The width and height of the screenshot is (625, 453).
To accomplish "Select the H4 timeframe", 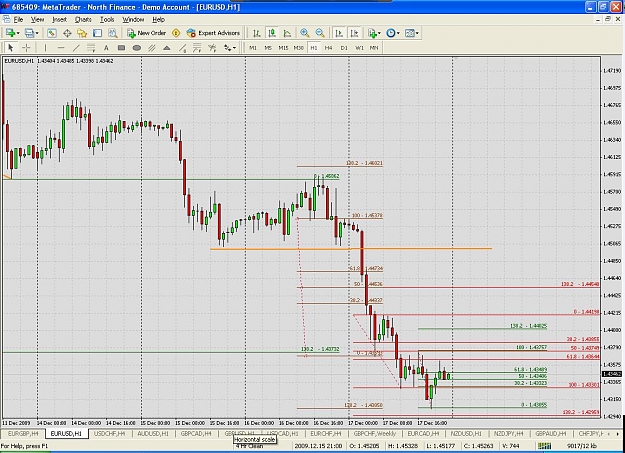I will (x=328, y=48).
